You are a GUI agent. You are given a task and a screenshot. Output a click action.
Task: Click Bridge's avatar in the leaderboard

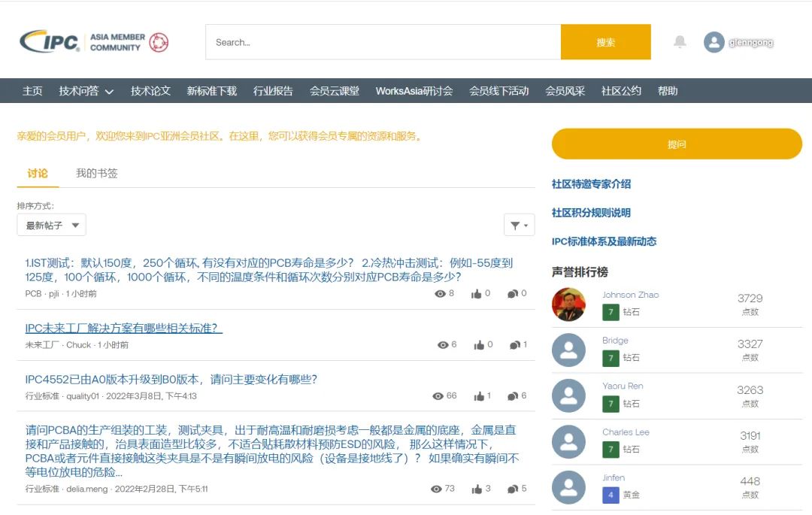(569, 350)
